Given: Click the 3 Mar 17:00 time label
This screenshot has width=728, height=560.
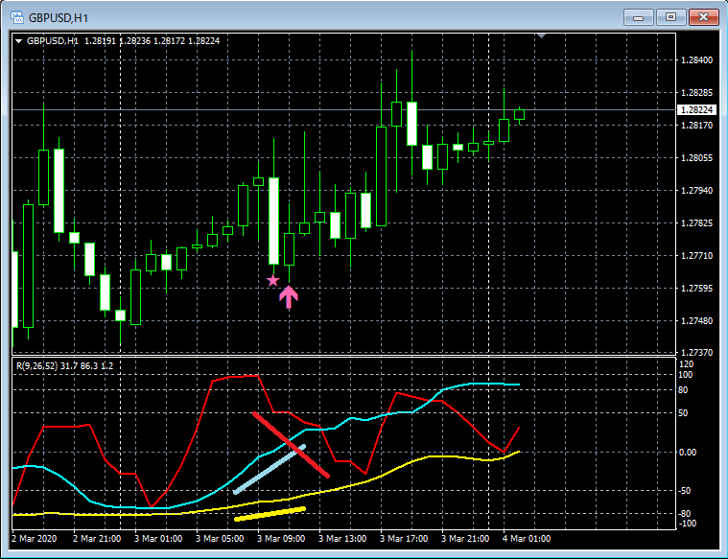Looking at the screenshot, I should (x=404, y=539).
